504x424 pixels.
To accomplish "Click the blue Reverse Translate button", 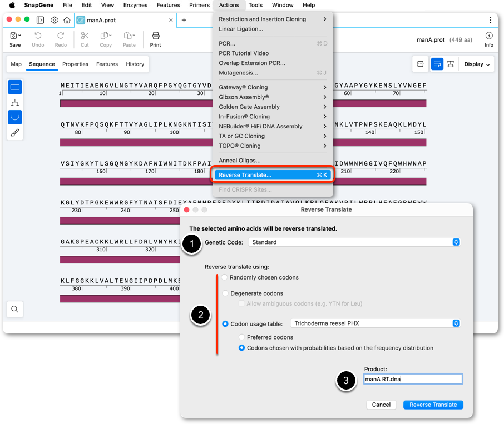I will point(433,405).
